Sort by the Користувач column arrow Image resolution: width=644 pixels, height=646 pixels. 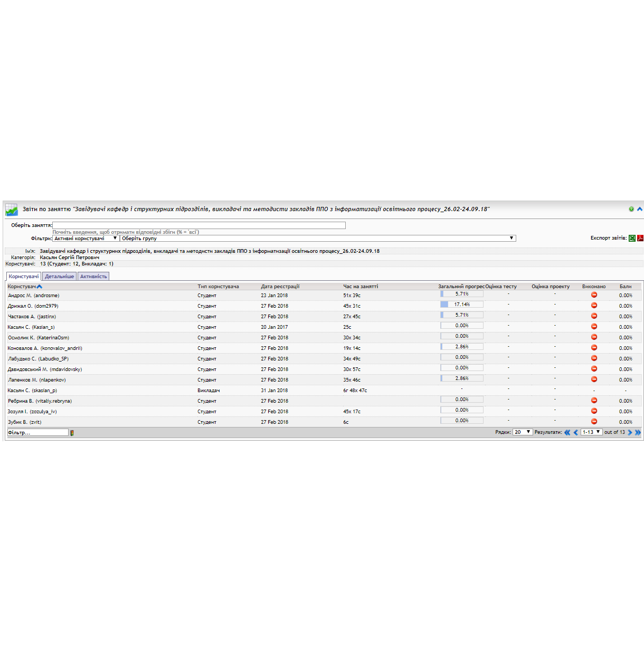(x=39, y=287)
